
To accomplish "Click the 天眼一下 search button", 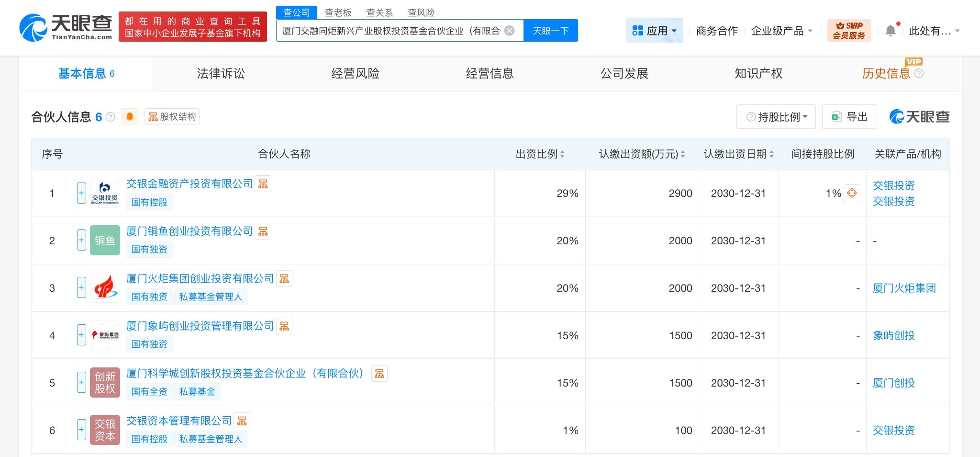I will 550,31.
